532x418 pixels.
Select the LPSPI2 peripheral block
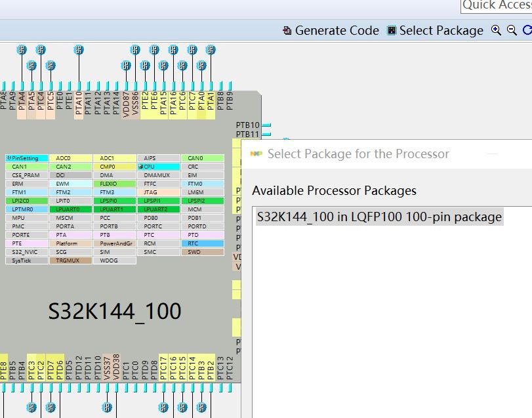tap(203, 201)
